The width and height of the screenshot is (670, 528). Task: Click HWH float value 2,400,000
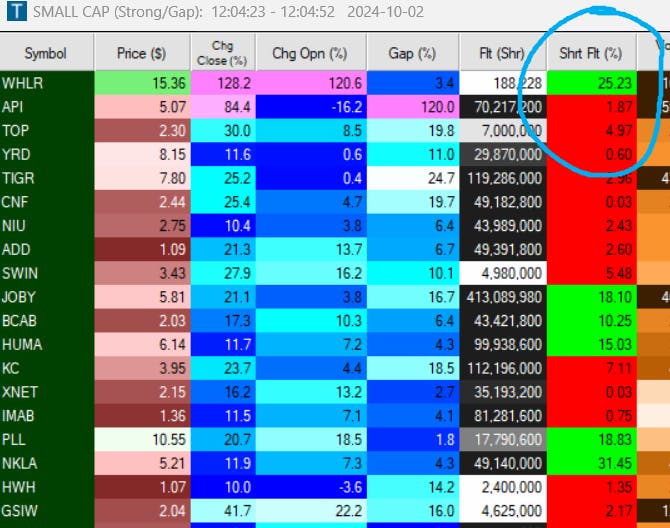[503, 487]
